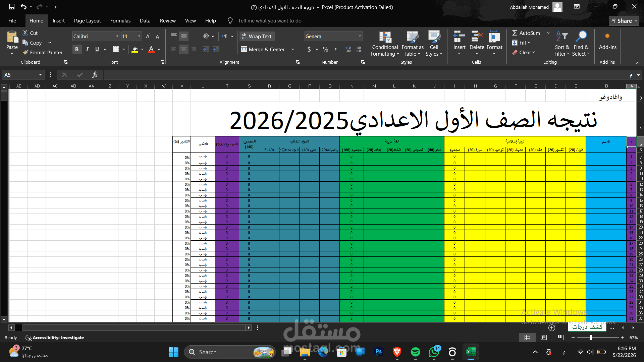
Task: Open the AutoSum dropdown arrow
Action: [x=548, y=33]
